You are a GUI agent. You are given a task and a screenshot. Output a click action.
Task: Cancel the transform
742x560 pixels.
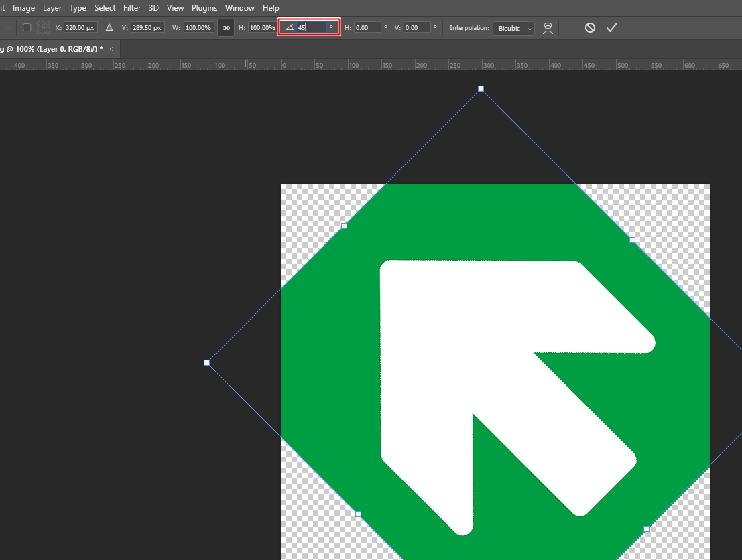(x=590, y=28)
